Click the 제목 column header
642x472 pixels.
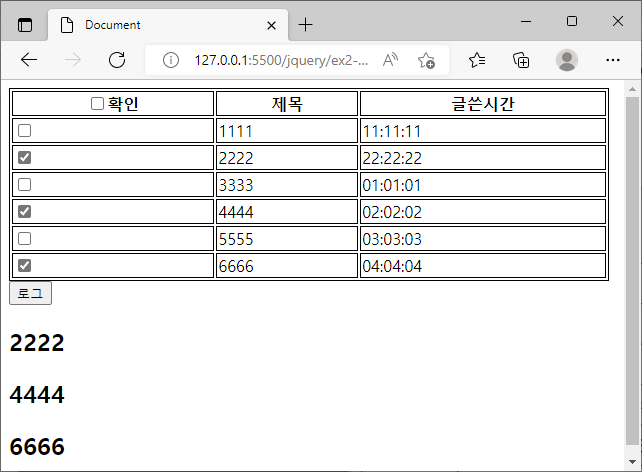click(x=287, y=104)
